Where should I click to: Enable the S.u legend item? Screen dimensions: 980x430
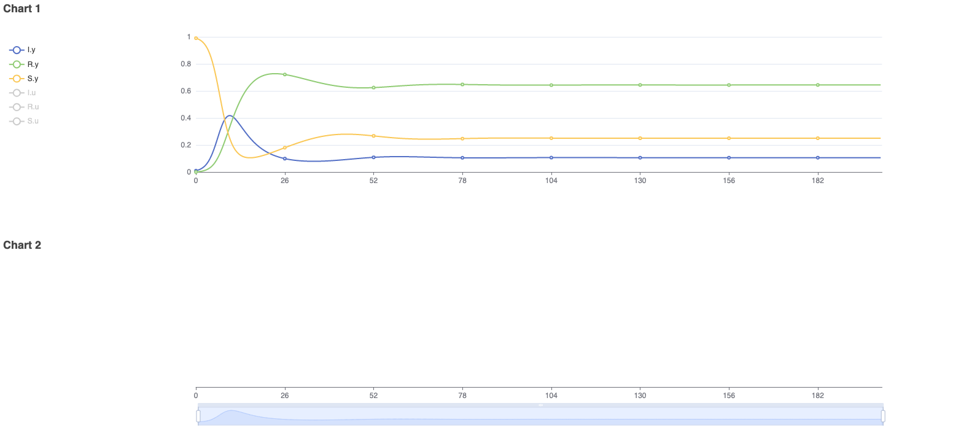24,121
